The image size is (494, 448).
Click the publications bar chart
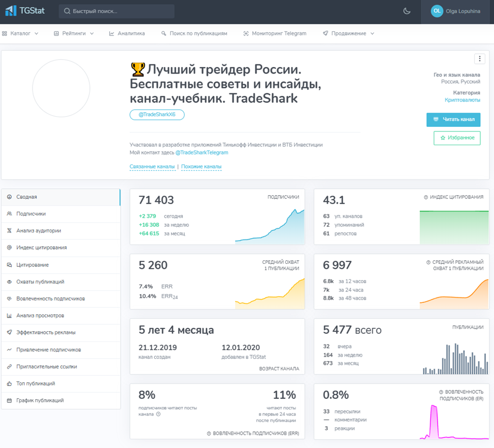point(455,359)
